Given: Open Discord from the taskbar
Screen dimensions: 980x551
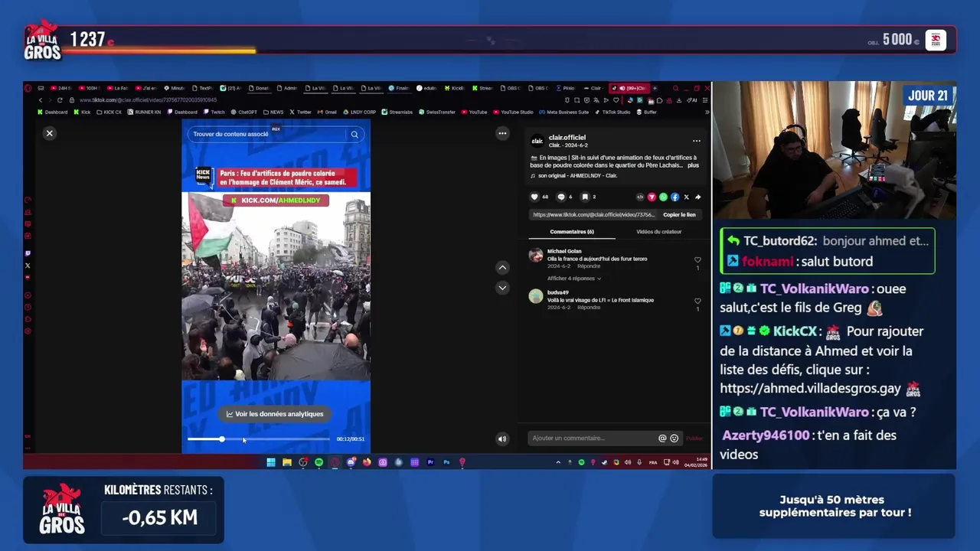Looking at the screenshot, I should tap(351, 462).
